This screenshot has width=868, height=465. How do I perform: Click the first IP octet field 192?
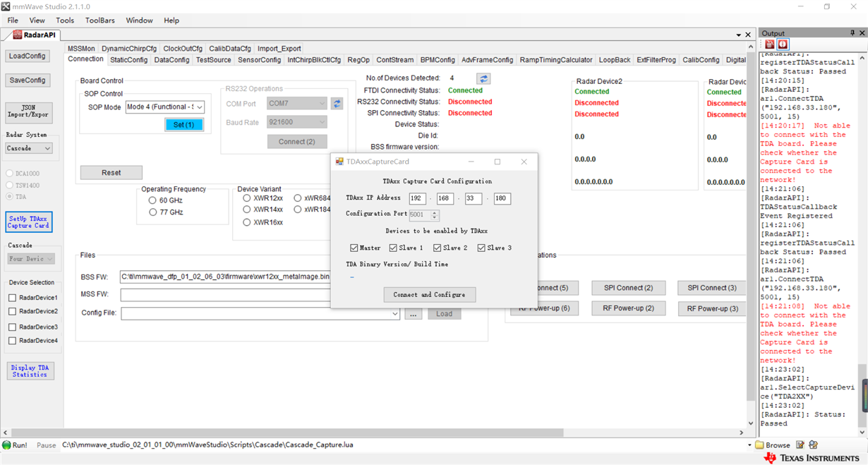coord(417,199)
